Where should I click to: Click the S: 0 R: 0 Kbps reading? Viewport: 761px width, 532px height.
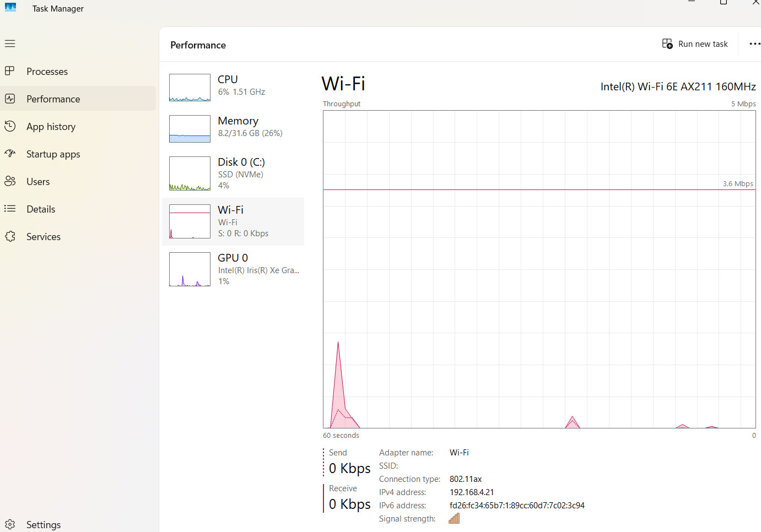click(x=243, y=234)
